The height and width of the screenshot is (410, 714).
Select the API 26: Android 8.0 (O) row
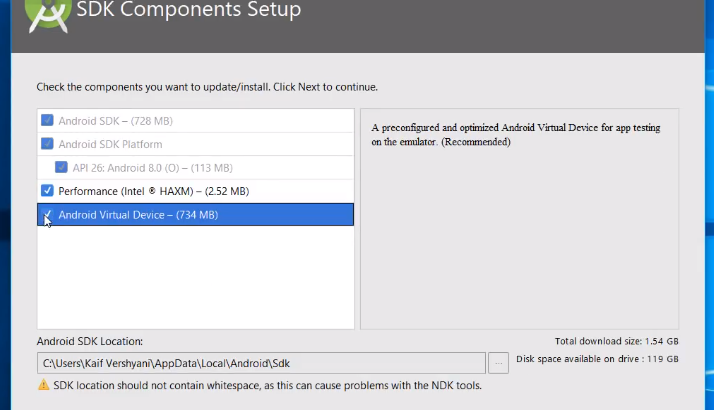(152, 167)
